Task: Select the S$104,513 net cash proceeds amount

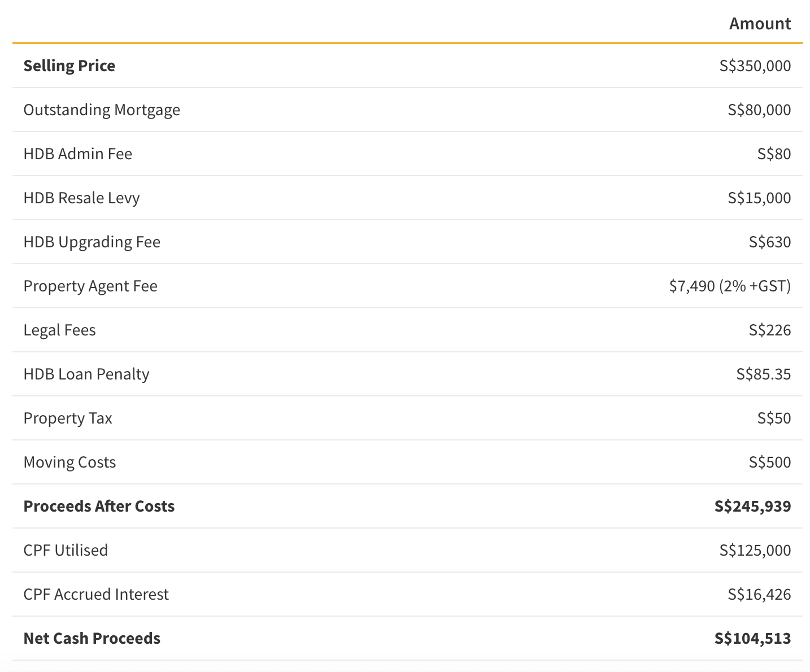Action: pos(752,638)
